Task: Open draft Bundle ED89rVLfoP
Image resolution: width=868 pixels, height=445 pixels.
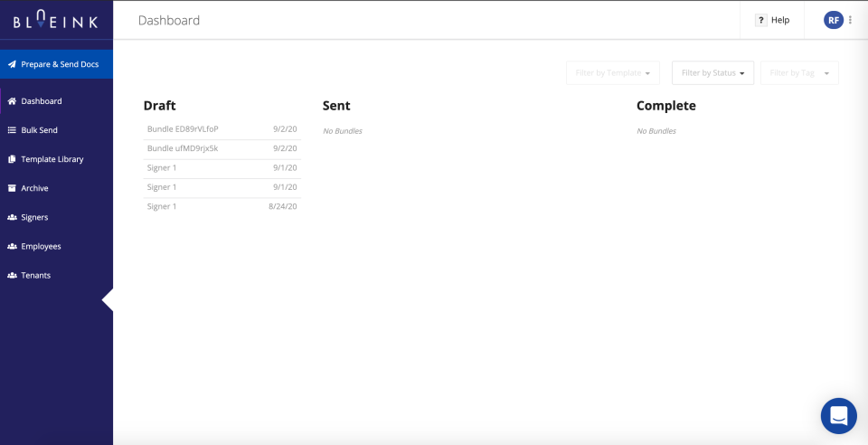Action: pyautogui.click(x=184, y=129)
